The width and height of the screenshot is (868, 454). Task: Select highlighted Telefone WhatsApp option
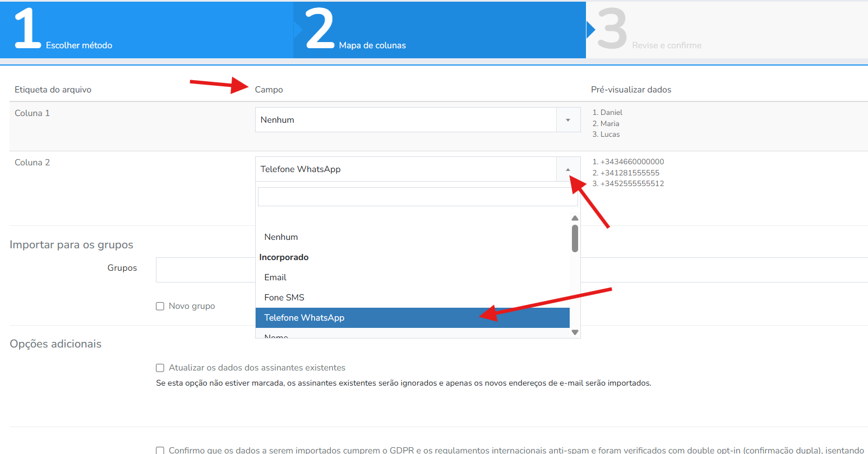pyautogui.click(x=413, y=318)
